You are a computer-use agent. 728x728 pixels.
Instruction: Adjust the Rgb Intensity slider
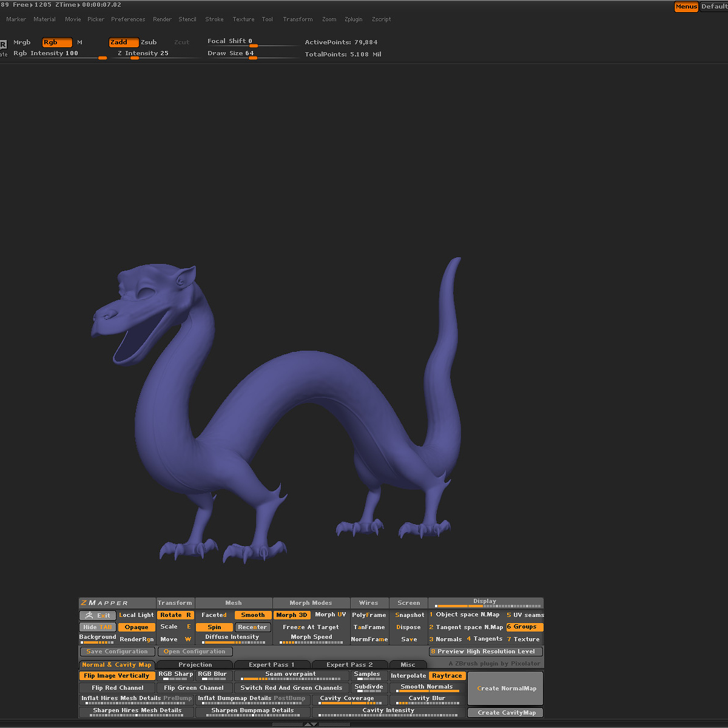pos(59,54)
